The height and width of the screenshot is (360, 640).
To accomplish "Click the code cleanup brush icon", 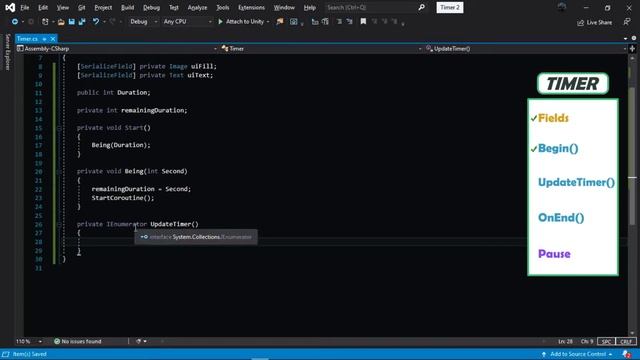I will pos(139,341).
